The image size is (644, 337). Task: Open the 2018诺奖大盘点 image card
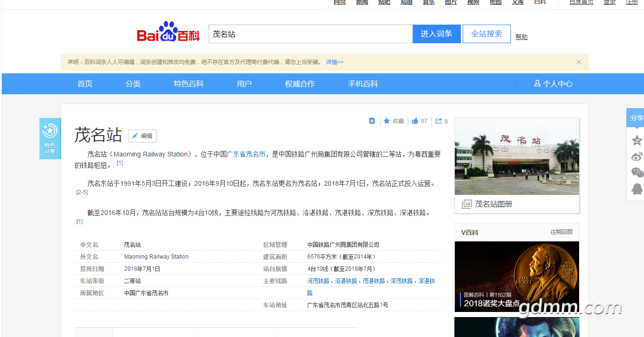[517, 277]
